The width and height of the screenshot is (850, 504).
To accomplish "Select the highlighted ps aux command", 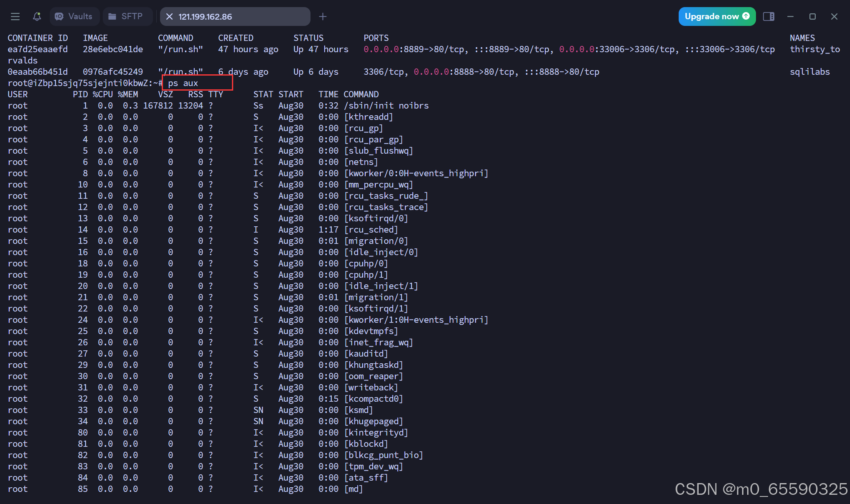I will click(183, 83).
